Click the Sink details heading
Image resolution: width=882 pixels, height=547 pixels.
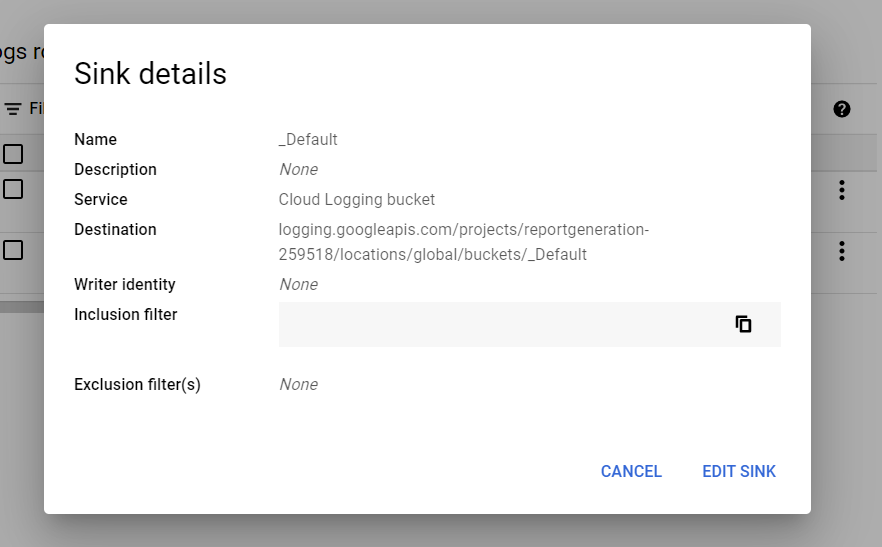[150, 74]
